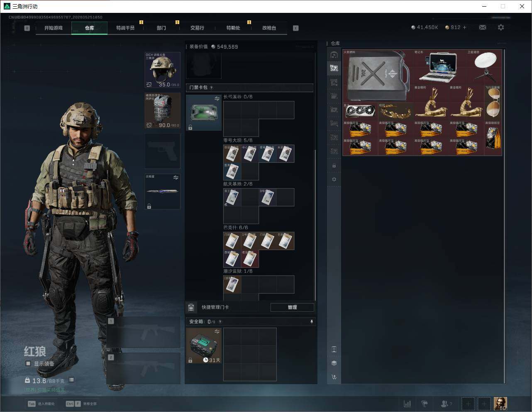Select the 北极星 melee knife slot
This screenshot has height=412, width=532.
[162, 191]
